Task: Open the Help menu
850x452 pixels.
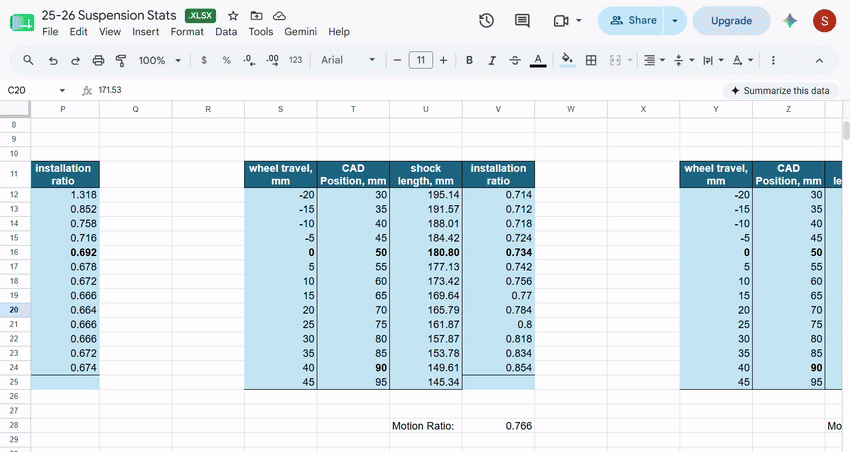Action: (339, 31)
